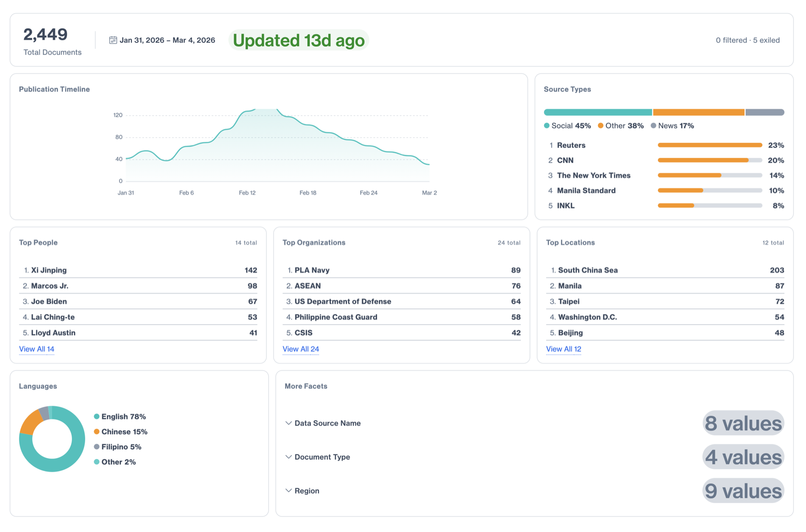Click the Social teal legend dot
Image resolution: width=806 pixels, height=532 pixels.
point(547,126)
